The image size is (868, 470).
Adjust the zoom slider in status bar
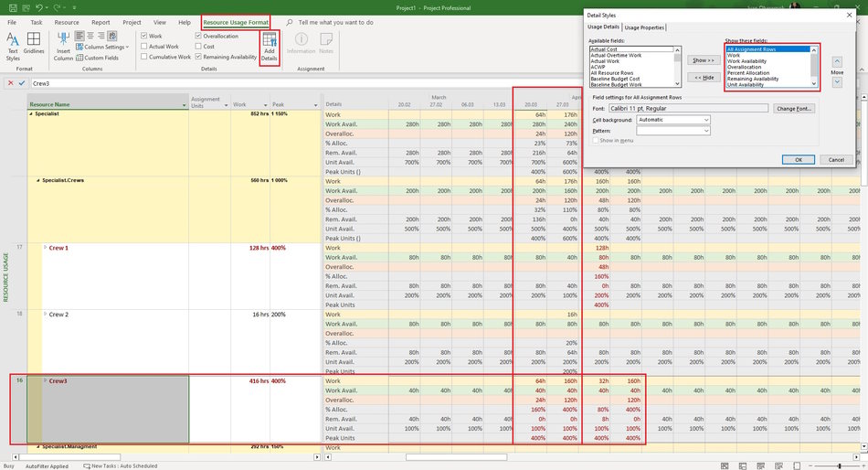(839, 466)
